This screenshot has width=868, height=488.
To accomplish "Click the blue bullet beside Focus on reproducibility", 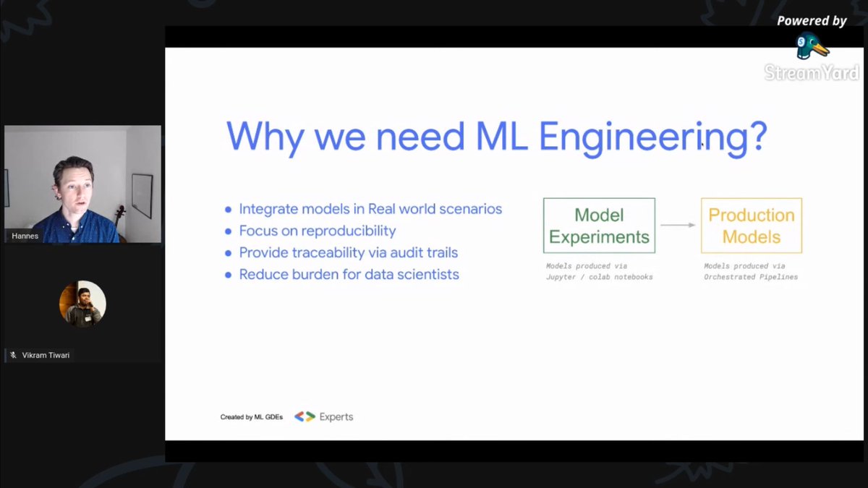I will pos(228,231).
